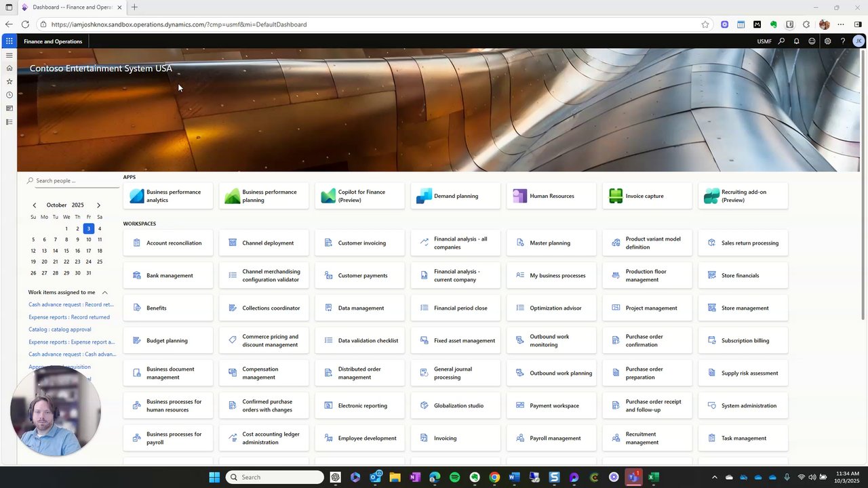Open the JK user account avatar
This screenshot has height=488, width=868.
[x=859, y=41]
